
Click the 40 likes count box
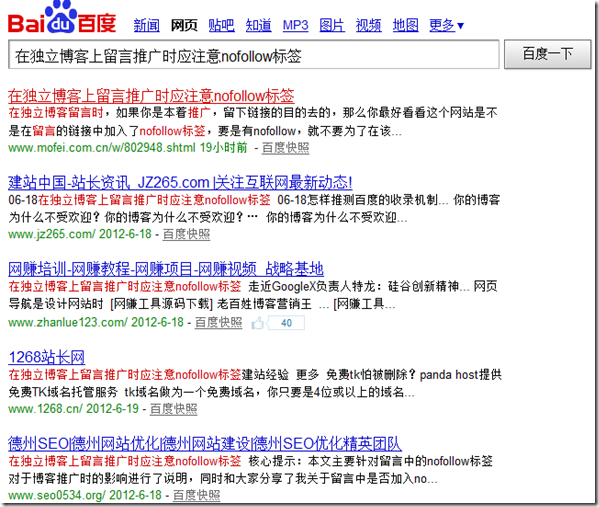[286, 323]
